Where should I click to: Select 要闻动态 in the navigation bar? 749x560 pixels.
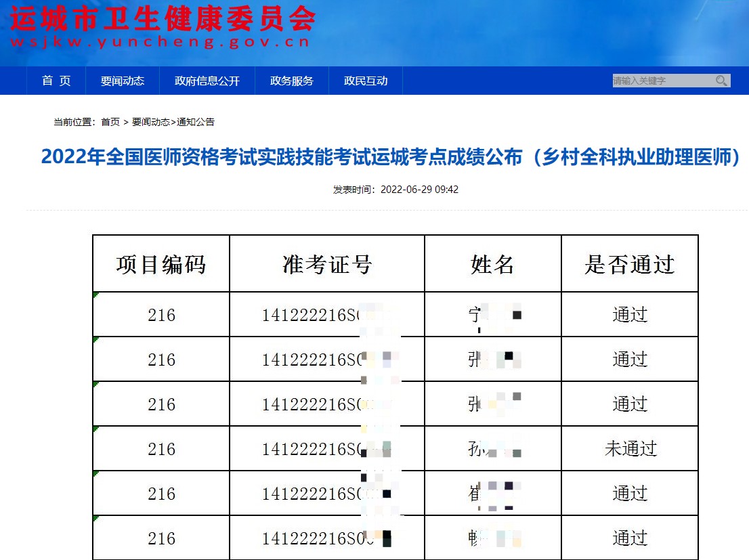pos(123,81)
